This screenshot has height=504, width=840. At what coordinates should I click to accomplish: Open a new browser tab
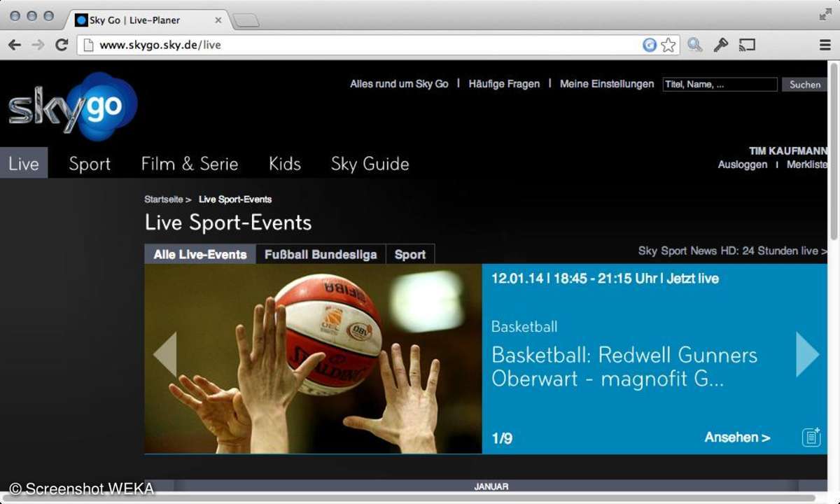(x=246, y=21)
